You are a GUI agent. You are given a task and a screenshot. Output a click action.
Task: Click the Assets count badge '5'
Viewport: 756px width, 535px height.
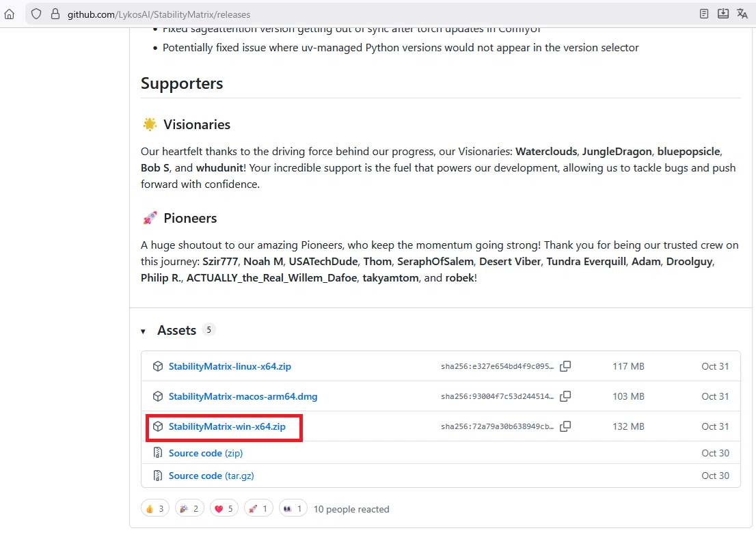[x=208, y=329]
